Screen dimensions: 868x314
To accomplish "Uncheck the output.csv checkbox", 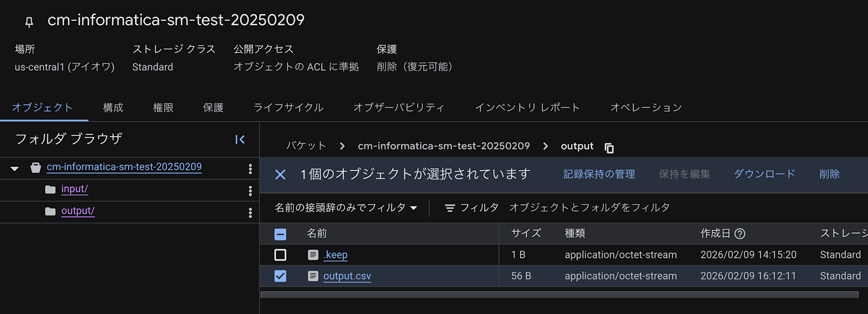I will pyautogui.click(x=280, y=276).
